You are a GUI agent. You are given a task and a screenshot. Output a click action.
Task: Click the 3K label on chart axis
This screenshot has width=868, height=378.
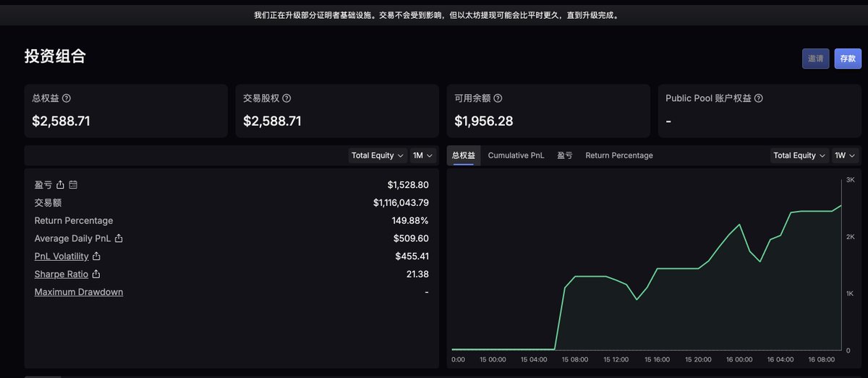(x=851, y=179)
